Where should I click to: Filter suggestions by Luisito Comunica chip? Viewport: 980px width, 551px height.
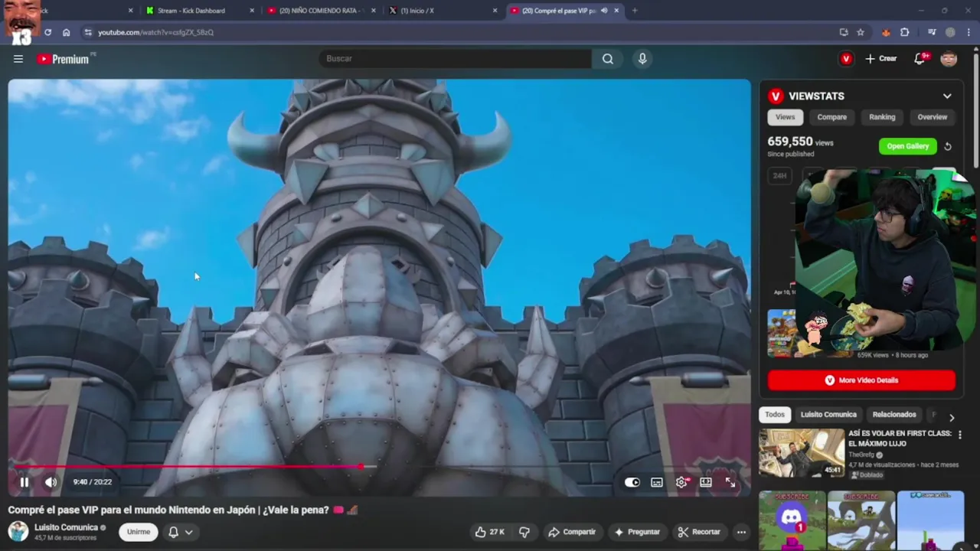pos(828,415)
